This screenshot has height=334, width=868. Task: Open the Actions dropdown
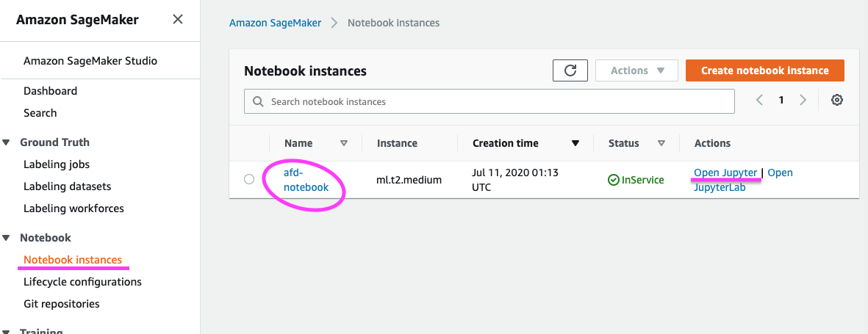point(636,70)
